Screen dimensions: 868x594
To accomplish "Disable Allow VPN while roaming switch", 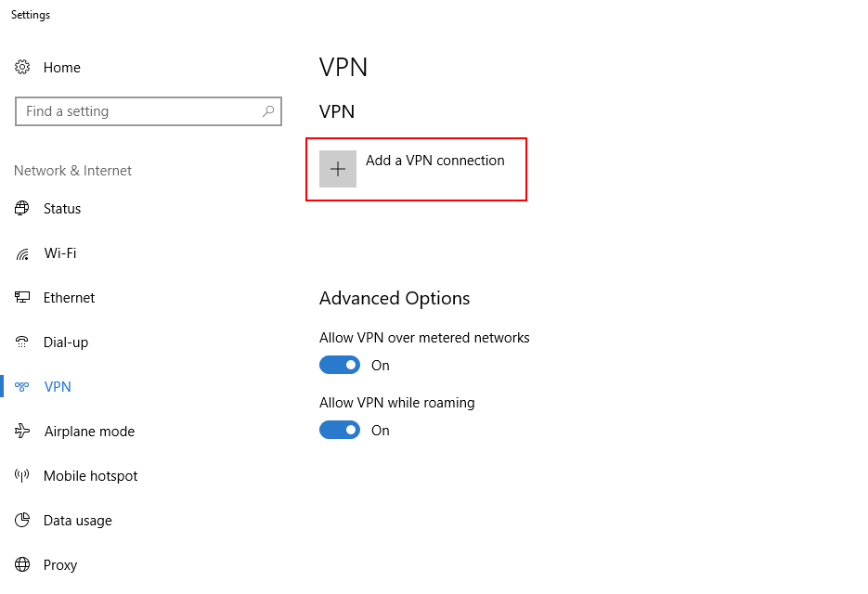I will pyautogui.click(x=340, y=430).
